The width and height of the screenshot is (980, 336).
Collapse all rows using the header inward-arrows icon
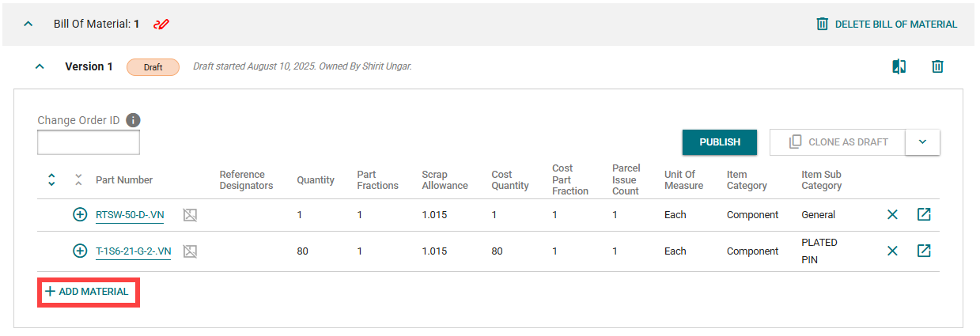pos(78,179)
